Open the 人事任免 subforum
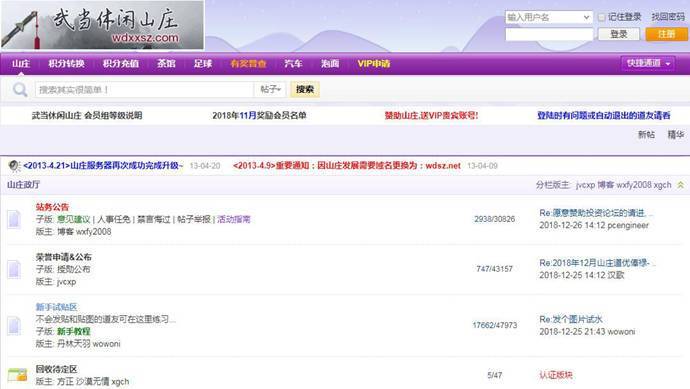Screen dimensions: 690x389 tap(114, 219)
